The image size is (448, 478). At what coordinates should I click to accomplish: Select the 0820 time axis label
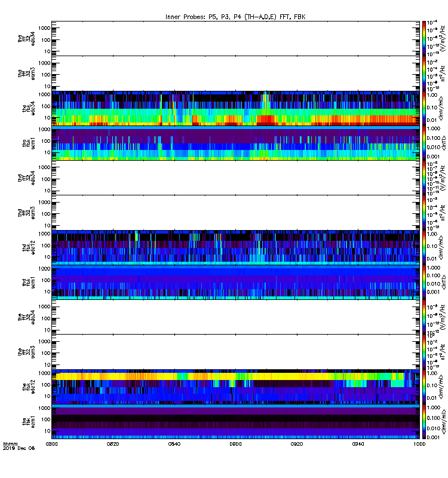click(113, 444)
